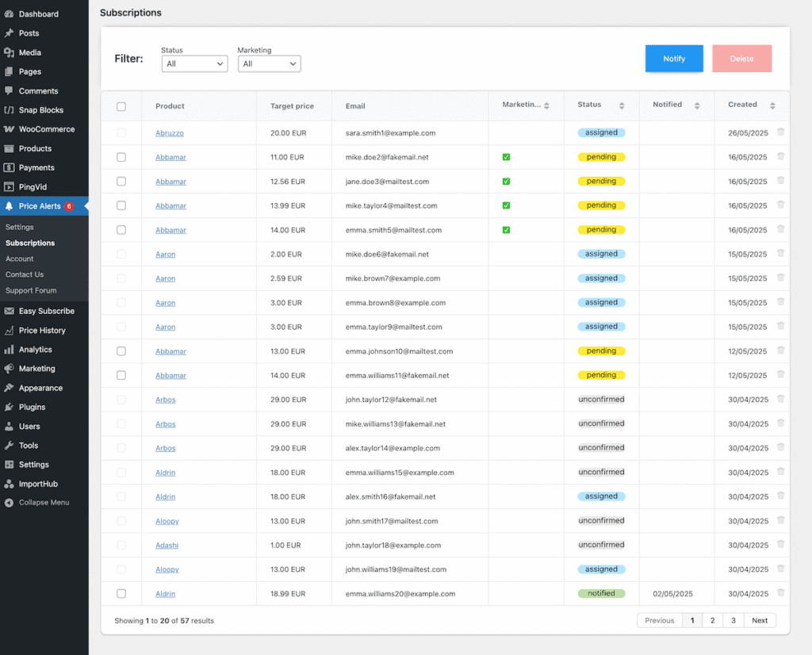Click the Collapse Menu arrow icon

pos(10,503)
